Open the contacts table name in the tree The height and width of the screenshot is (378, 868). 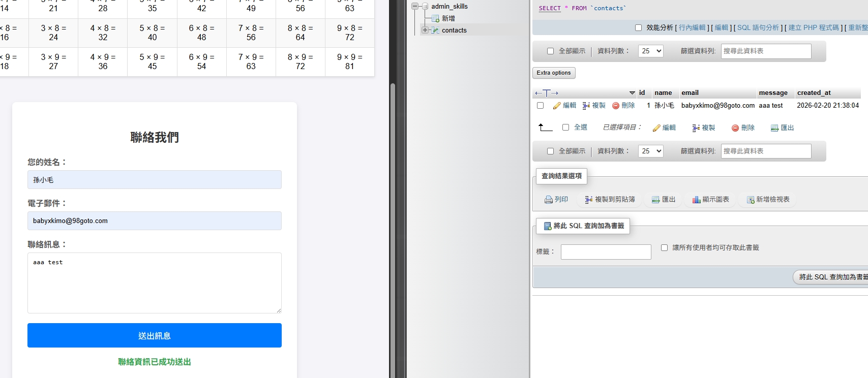click(454, 30)
